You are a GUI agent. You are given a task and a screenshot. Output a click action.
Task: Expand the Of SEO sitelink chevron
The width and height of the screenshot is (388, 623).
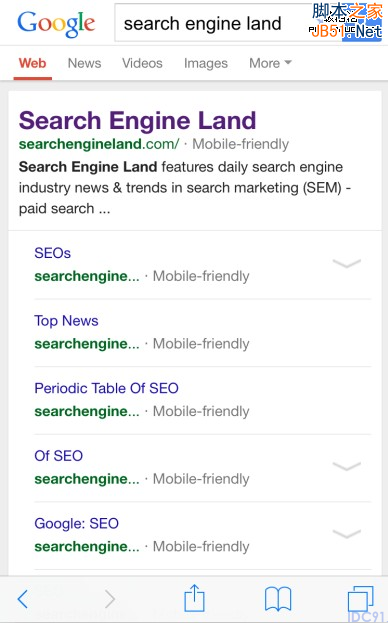point(346,466)
